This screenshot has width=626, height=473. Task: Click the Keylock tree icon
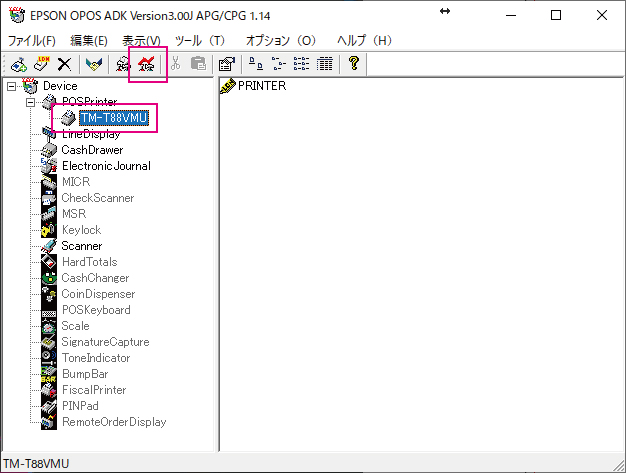pos(49,230)
